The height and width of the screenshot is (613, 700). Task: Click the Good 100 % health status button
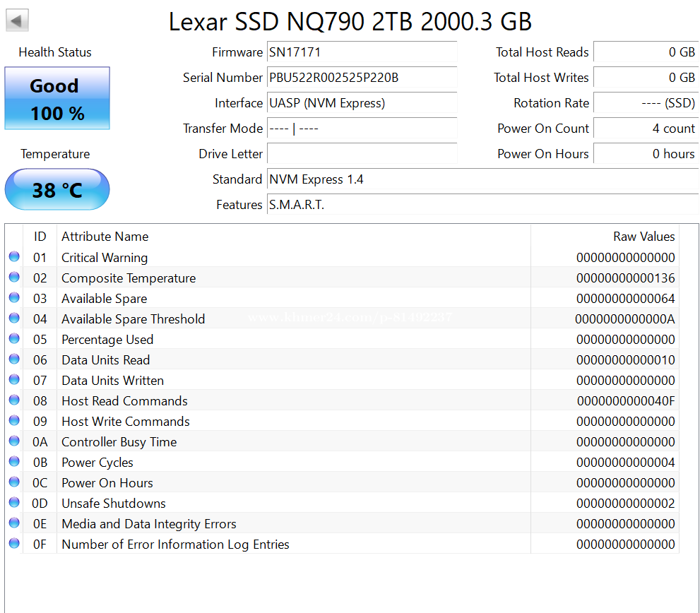click(57, 98)
